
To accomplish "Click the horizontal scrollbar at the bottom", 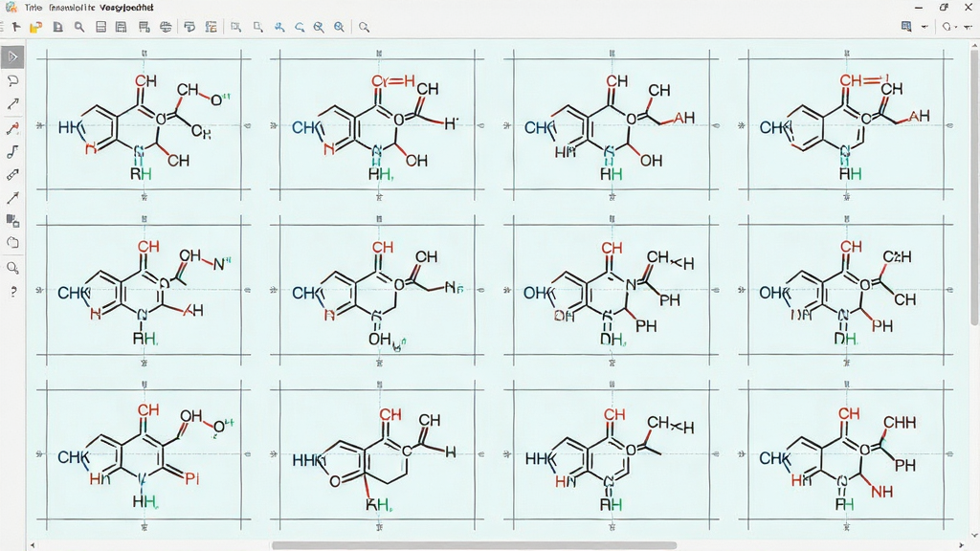I will 475,545.
